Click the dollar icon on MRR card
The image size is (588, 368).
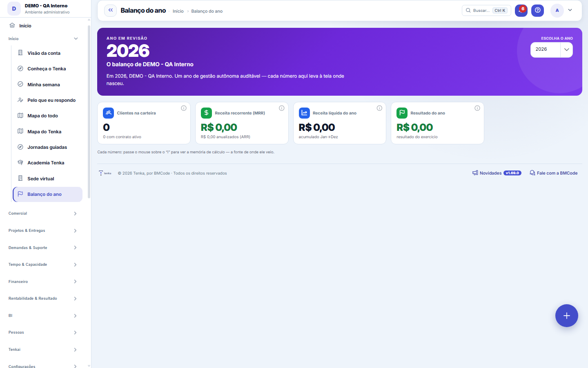pos(206,113)
